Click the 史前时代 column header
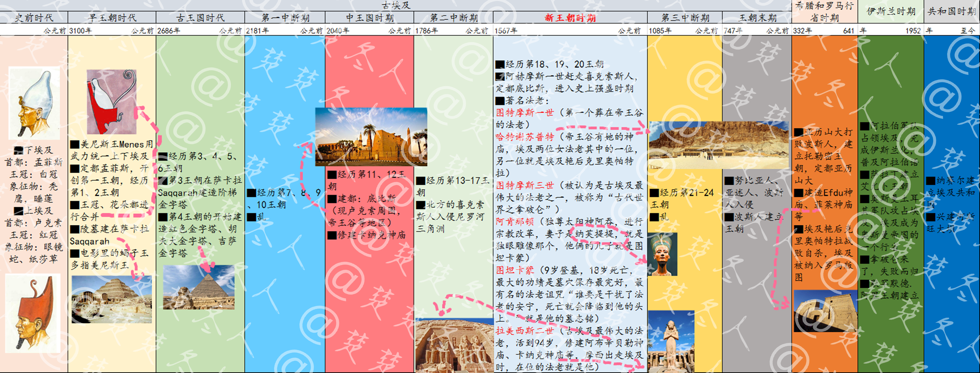Screen dimensions: 980x373 pos(34,17)
